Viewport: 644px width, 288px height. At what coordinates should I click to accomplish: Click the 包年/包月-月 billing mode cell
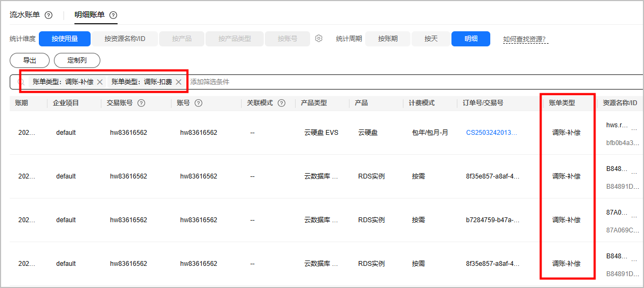click(430, 133)
